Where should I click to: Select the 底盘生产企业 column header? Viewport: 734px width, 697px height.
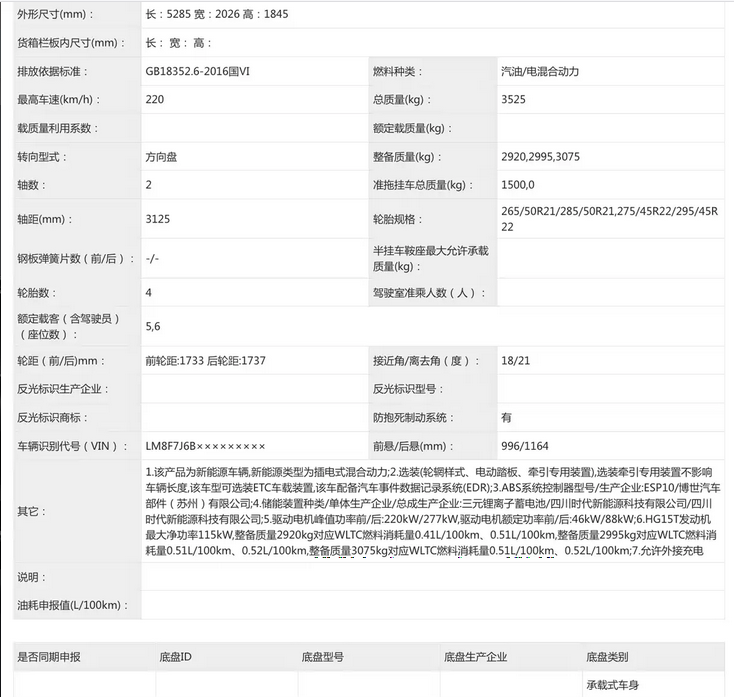click(475, 657)
